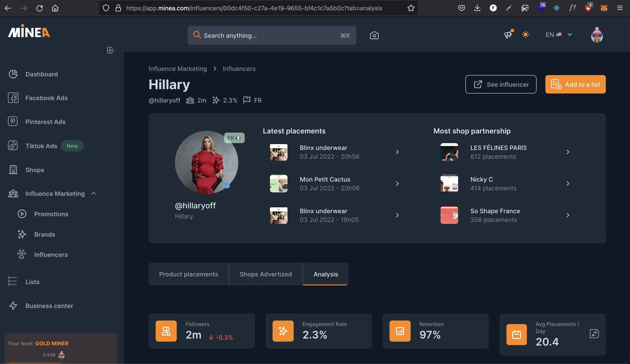Click the Engagement Rate sparkle icon
Image resolution: width=630 pixels, height=364 pixels.
(283, 331)
